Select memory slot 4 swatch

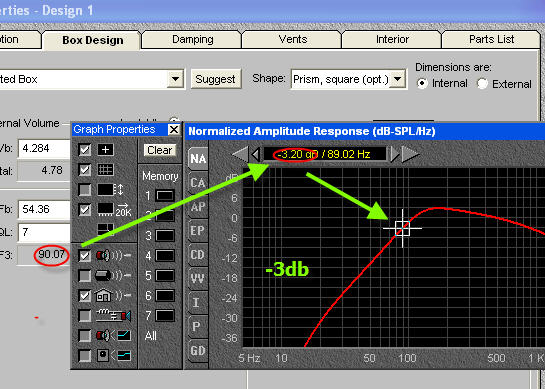click(x=165, y=256)
